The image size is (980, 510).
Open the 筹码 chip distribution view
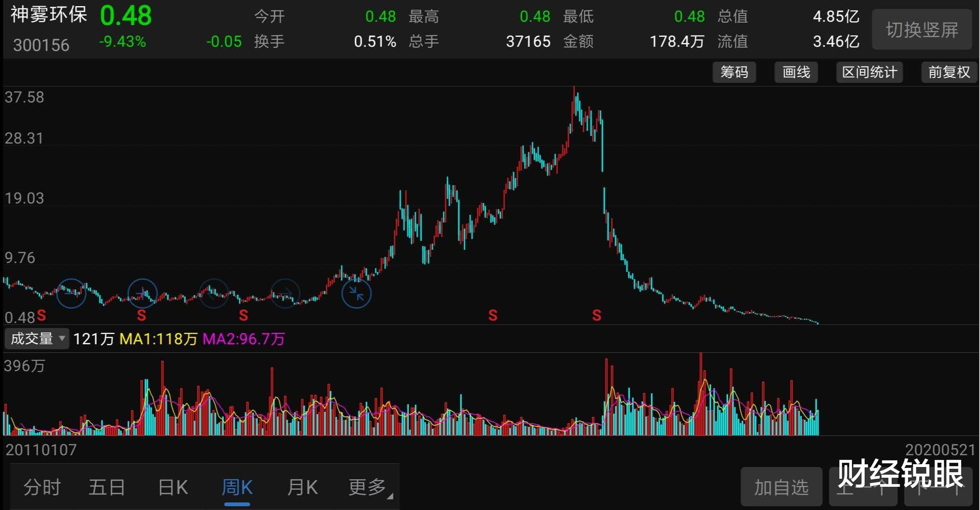pos(734,72)
